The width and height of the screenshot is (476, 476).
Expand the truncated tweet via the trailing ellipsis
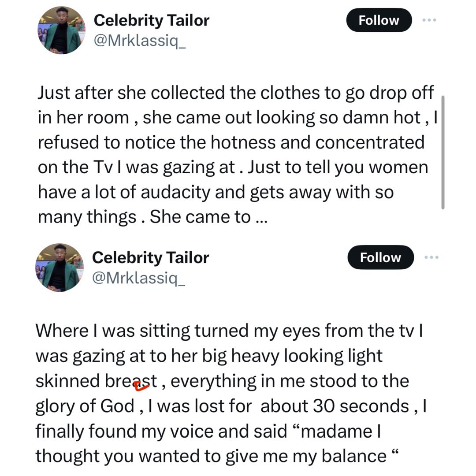click(261, 217)
